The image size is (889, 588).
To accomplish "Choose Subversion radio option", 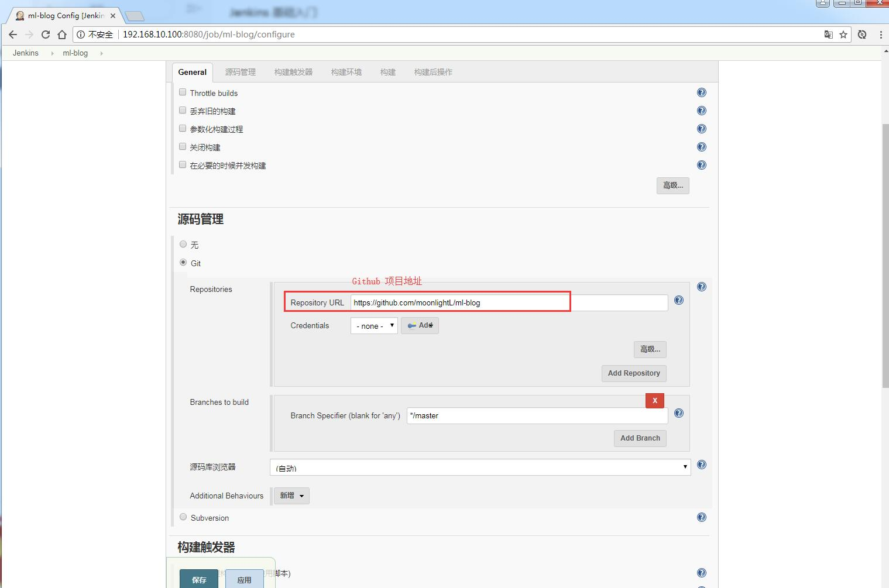I will tap(183, 517).
